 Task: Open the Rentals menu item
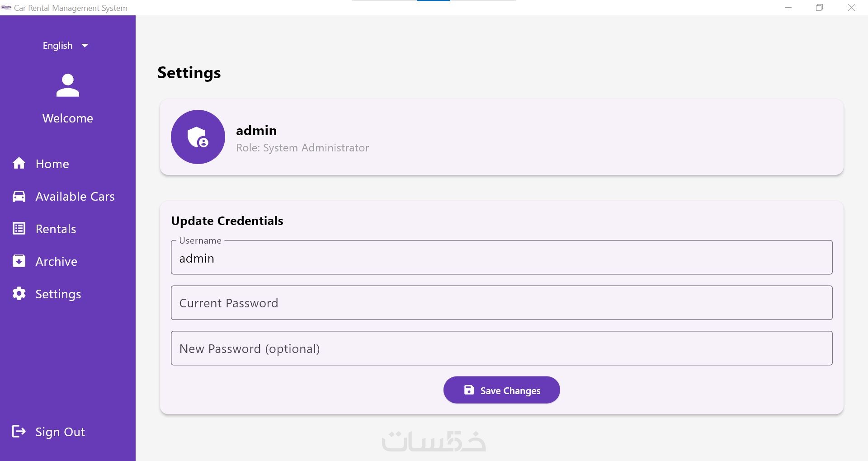click(x=56, y=229)
